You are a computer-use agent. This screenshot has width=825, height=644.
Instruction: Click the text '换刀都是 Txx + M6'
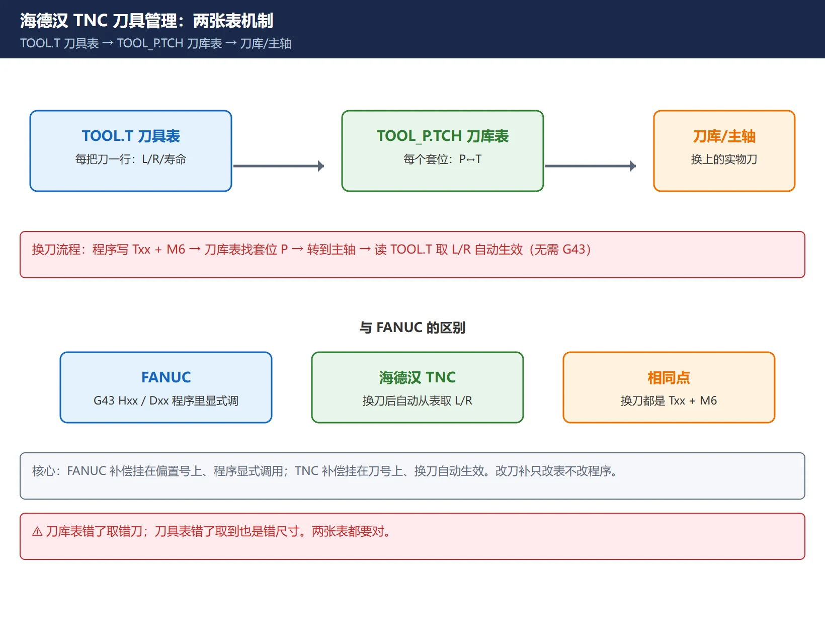pos(669,401)
